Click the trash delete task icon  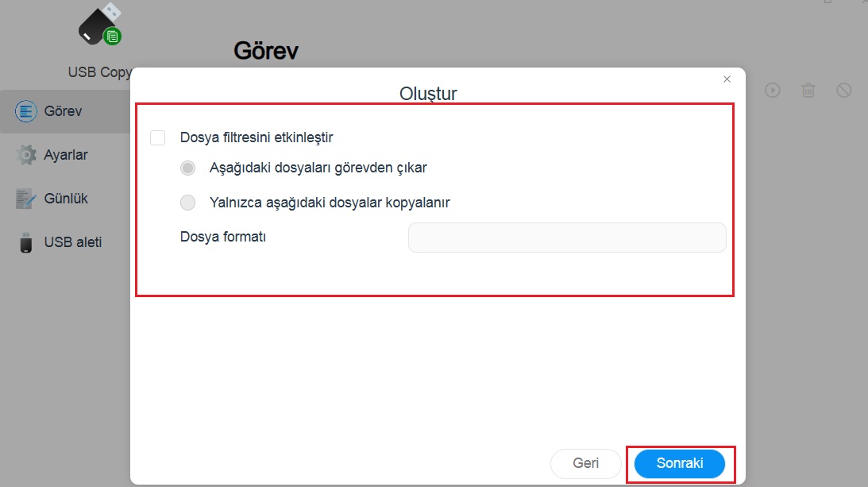click(x=808, y=91)
